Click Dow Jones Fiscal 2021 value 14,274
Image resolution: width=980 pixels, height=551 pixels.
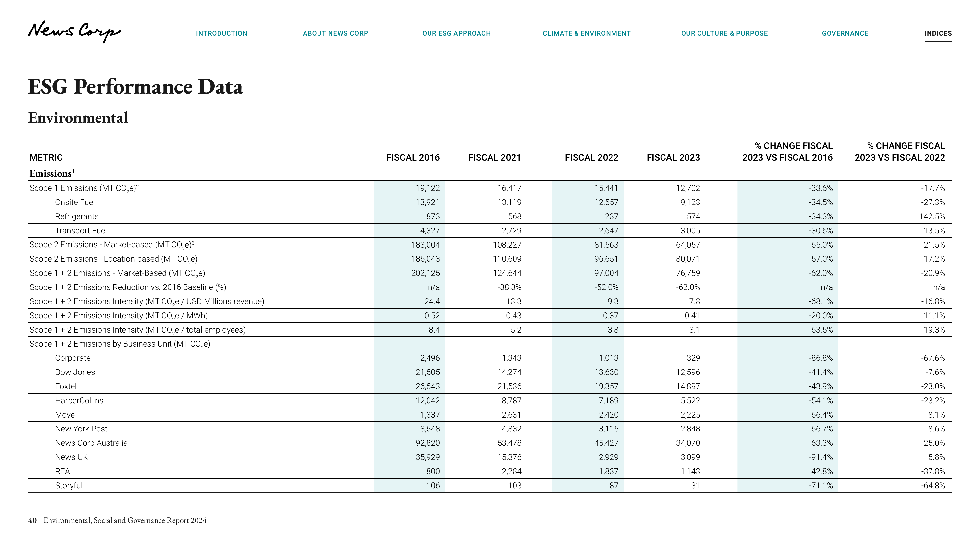click(509, 372)
